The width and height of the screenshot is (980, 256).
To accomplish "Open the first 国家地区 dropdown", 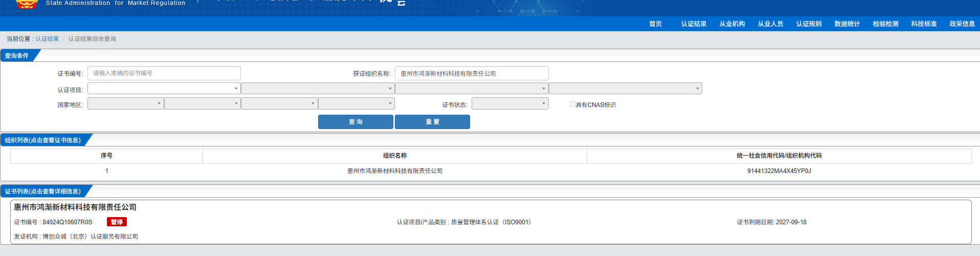I will pyautogui.click(x=125, y=103).
